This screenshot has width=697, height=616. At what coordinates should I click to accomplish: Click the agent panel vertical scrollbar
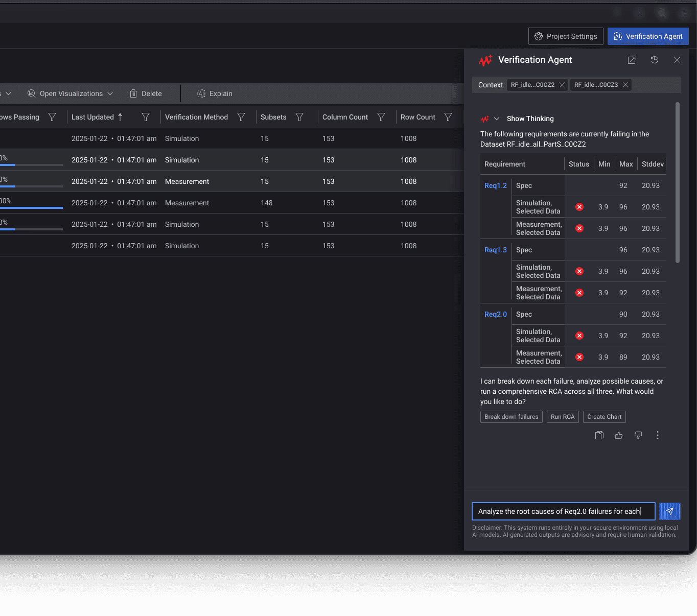[x=678, y=182]
